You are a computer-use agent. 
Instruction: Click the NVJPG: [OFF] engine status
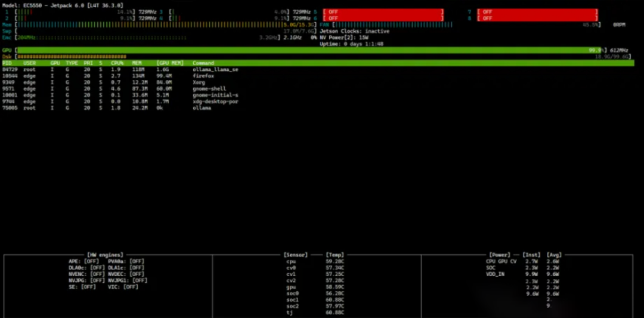pyautogui.click(x=86, y=280)
